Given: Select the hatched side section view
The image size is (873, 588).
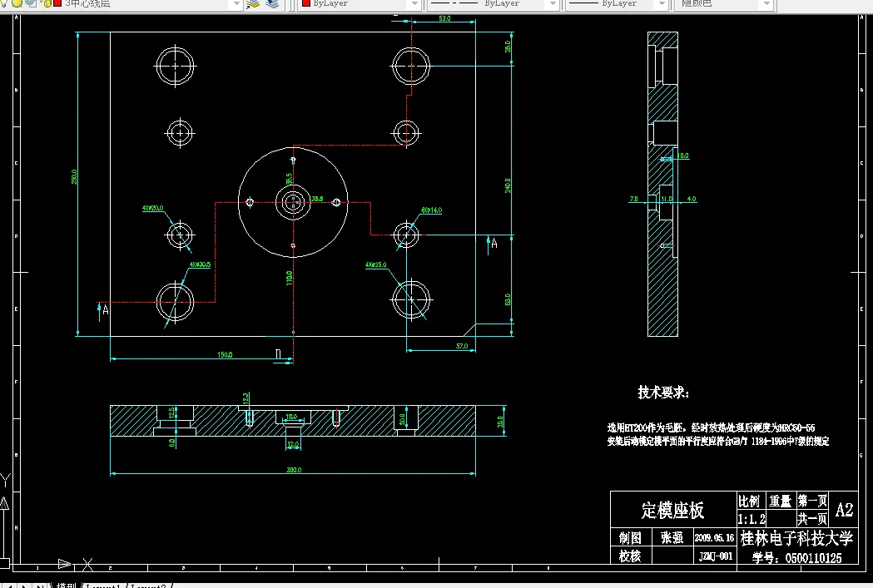Looking at the screenshot, I should pyautogui.click(x=662, y=184).
